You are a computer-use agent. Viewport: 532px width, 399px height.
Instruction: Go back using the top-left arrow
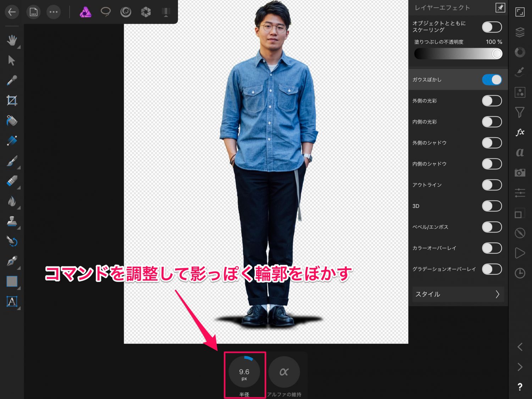click(x=12, y=12)
